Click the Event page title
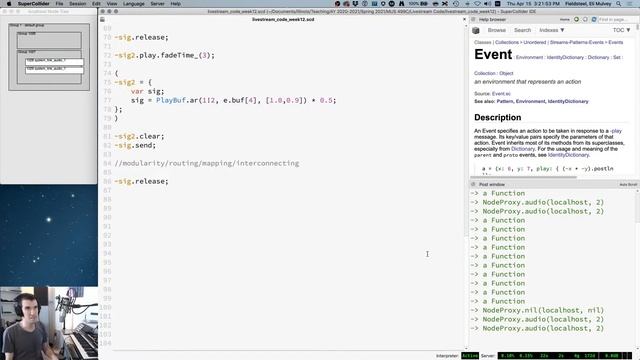640x360 pixels. 493,54
